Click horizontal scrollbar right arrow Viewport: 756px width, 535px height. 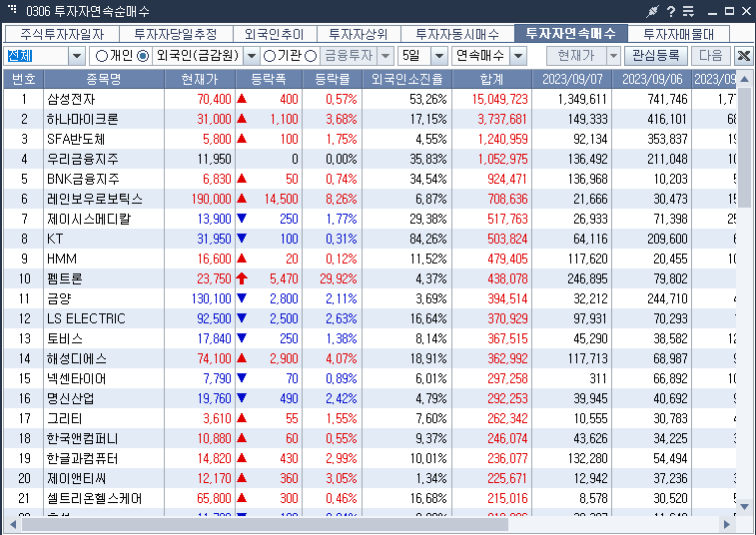tap(727, 524)
